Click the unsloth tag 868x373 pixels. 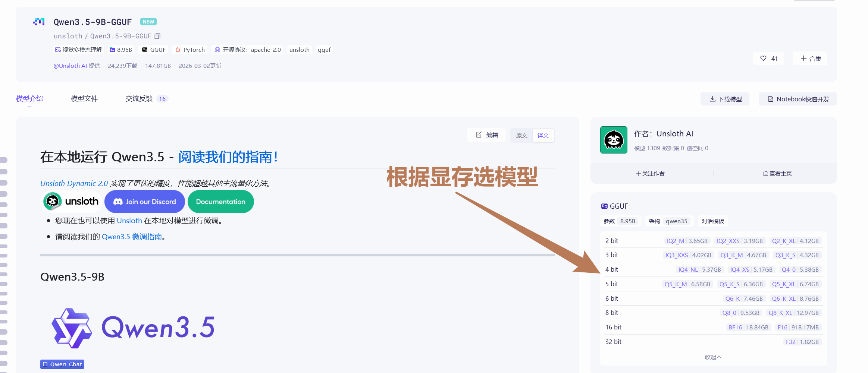pyautogui.click(x=300, y=50)
